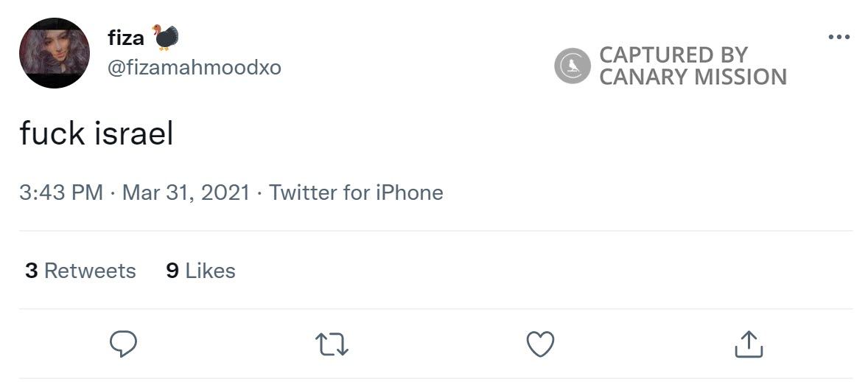Image resolution: width=868 pixels, height=382 pixels.
Task: Click the "CANARY MISSION" watermark text
Action: [x=693, y=77]
